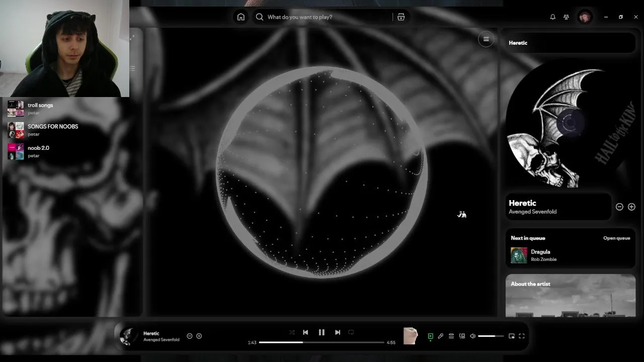
Task: Open the round hamburger menu over the visualizer
Action: click(x=486, y=39)
